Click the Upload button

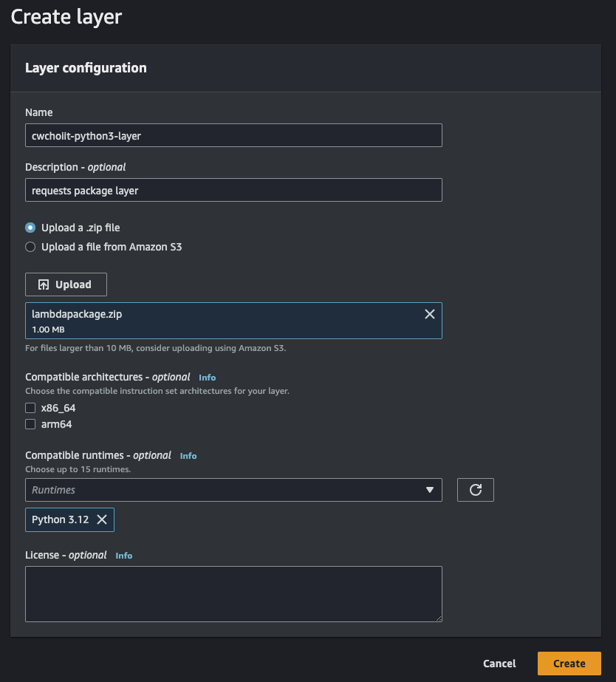point(66,284)
